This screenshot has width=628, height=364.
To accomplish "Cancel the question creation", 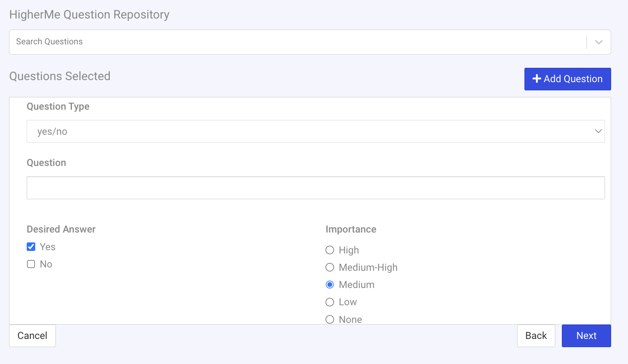I will [x=32, y=336].
